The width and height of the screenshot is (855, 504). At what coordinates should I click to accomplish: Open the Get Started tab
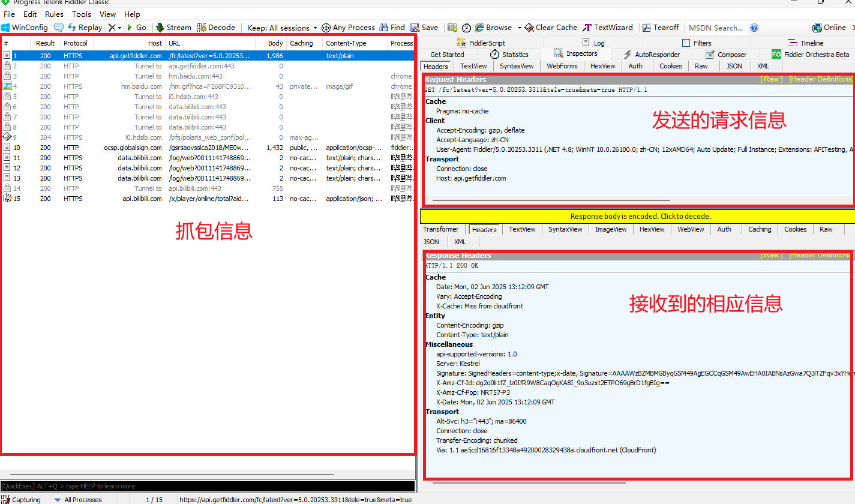447,55
